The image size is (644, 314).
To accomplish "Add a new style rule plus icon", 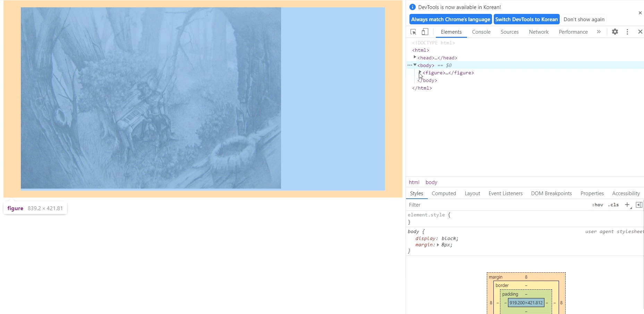I will pyautogui.click(x=627, y=205).
